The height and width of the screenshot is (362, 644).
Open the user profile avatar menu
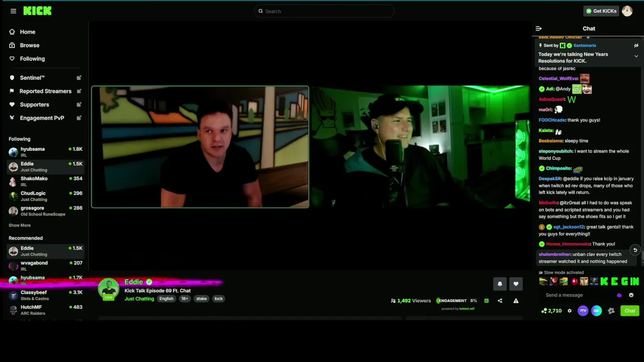coord(627,11)
